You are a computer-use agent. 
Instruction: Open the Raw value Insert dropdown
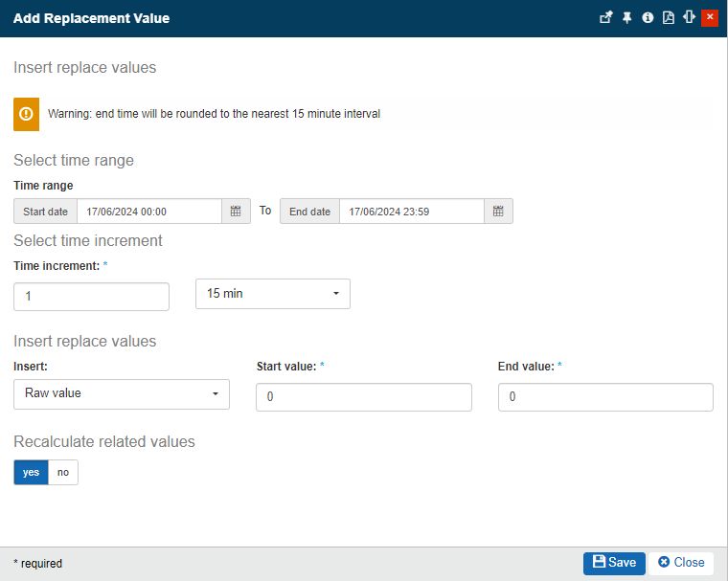point(122,393)
